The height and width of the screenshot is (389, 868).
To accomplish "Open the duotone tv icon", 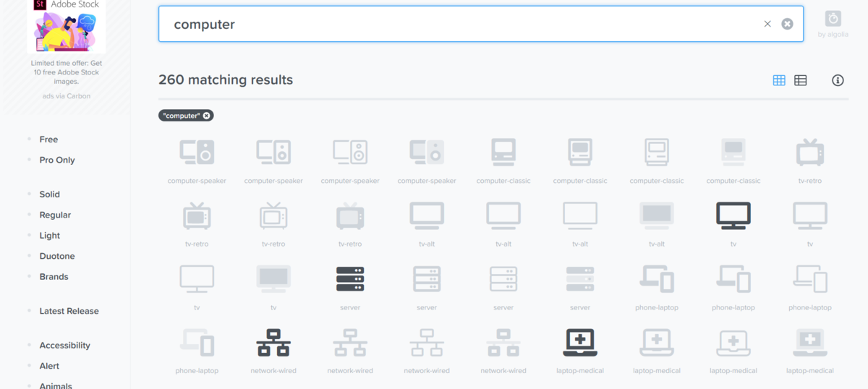I will tap(273, 279).
